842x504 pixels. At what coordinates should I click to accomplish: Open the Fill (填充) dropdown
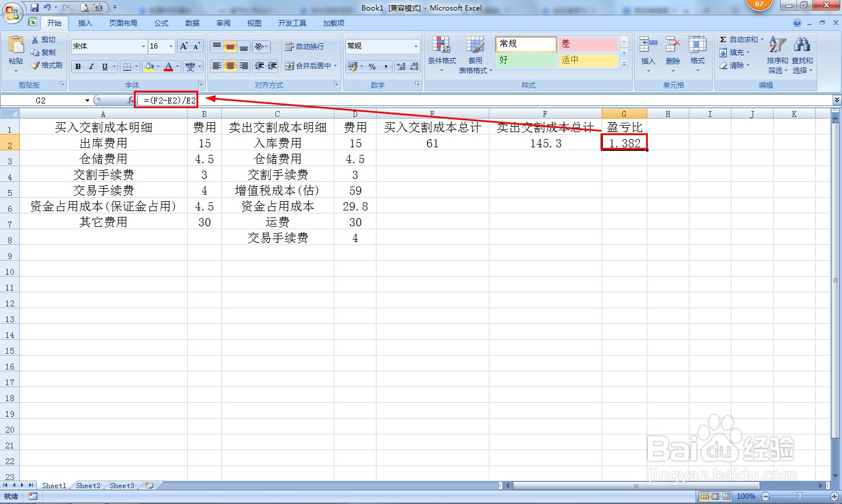(735, 53)
